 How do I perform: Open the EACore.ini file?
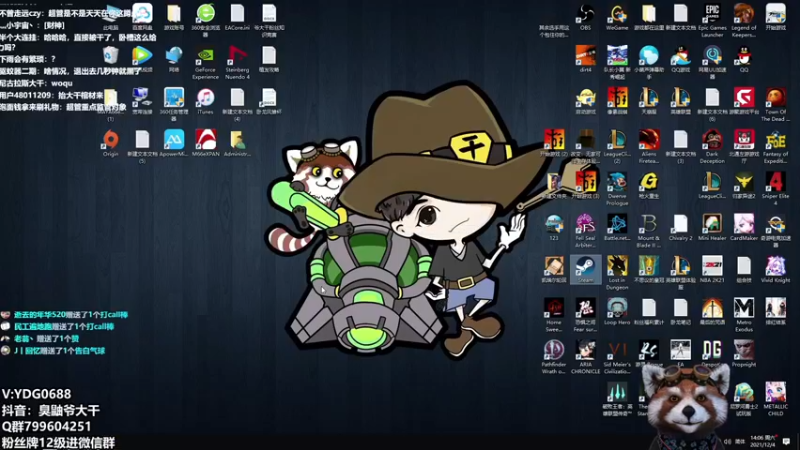pos(237,16)
